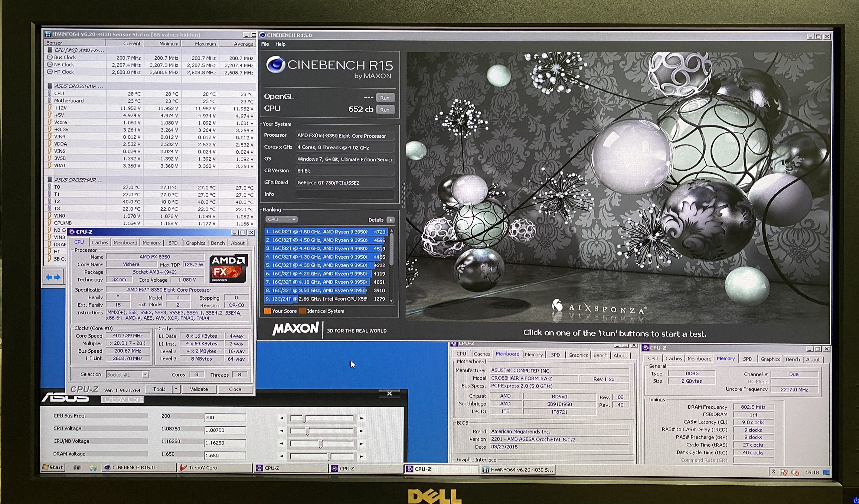Click the CPU-Z Close button
859x504 pixels.
(x=235, y=389)
